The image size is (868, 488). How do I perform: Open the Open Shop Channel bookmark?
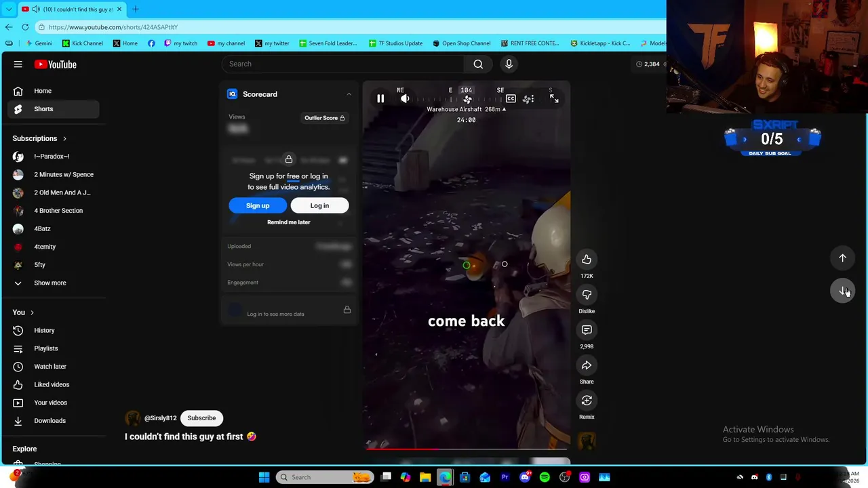461,43
